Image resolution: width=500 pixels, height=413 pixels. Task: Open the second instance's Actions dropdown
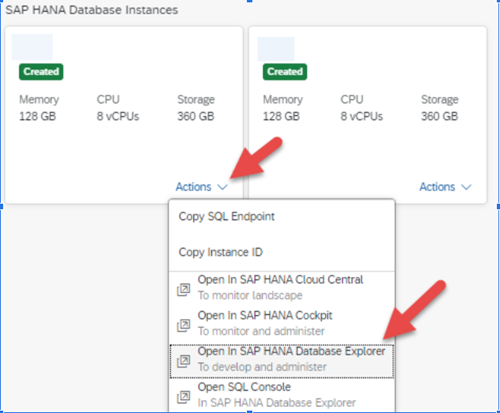(445, 187)
